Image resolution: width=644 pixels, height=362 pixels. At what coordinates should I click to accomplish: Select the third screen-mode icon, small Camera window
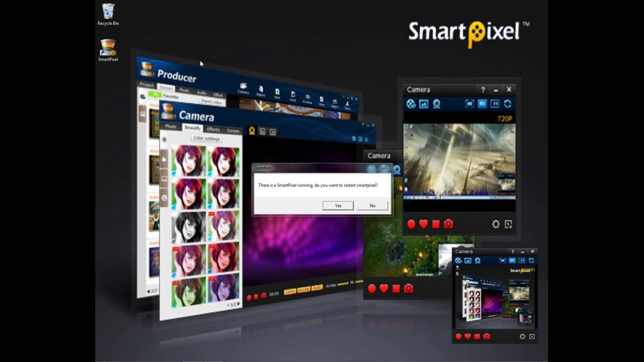click(522, 260)
